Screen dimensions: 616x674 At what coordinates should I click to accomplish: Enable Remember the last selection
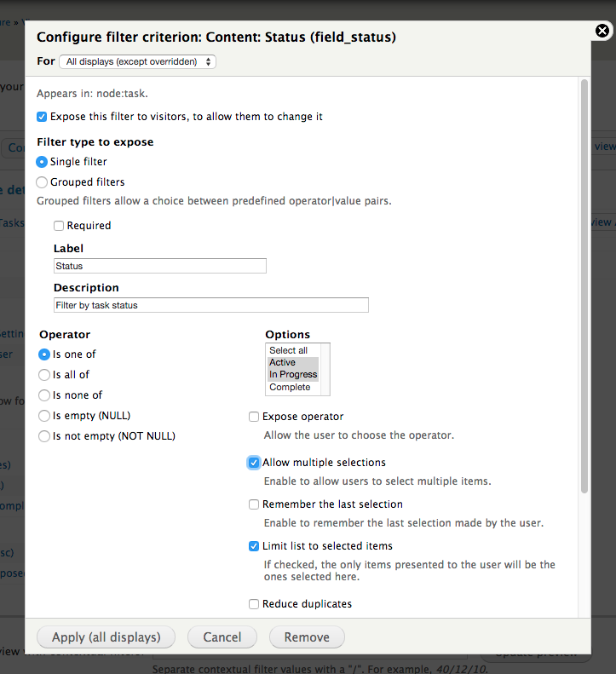click(x=254, y=504)
